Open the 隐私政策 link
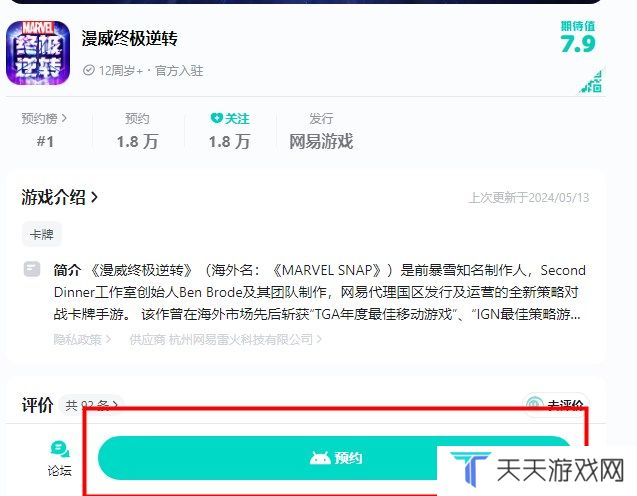 tap(82, 339)
